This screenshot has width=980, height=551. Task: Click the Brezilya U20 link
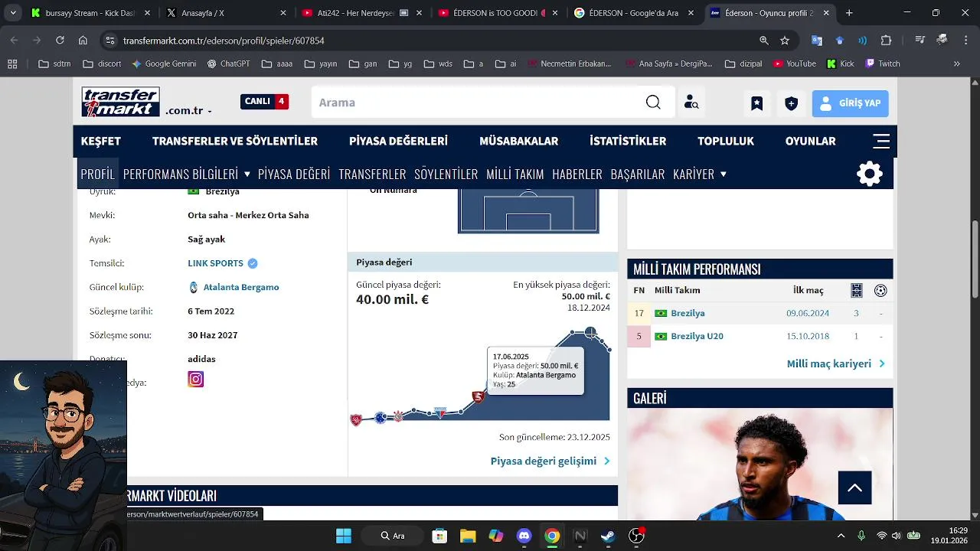pyautogui.click(x=697, y=336)
